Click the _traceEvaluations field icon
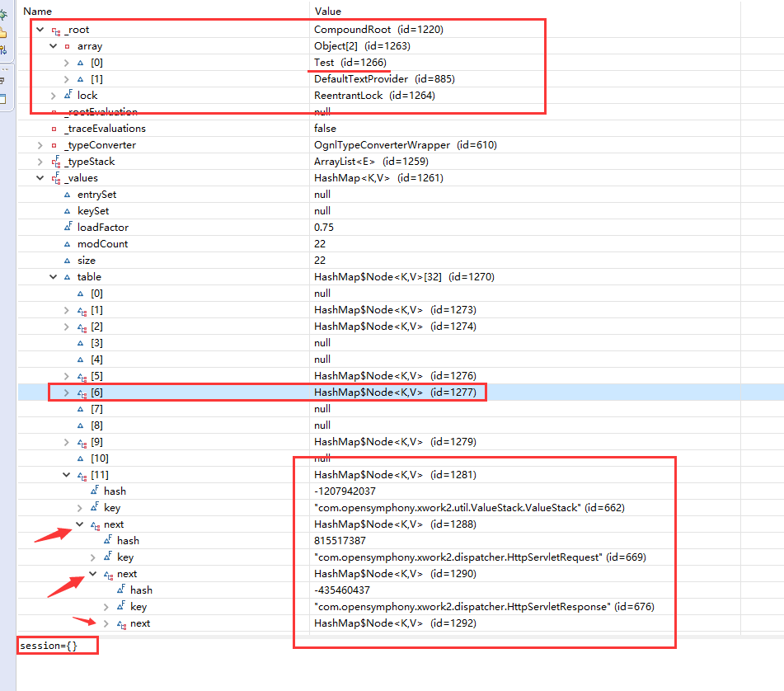The height and width of the screenshot is (691, 784). pyautogui.click(x=54, y=129)
